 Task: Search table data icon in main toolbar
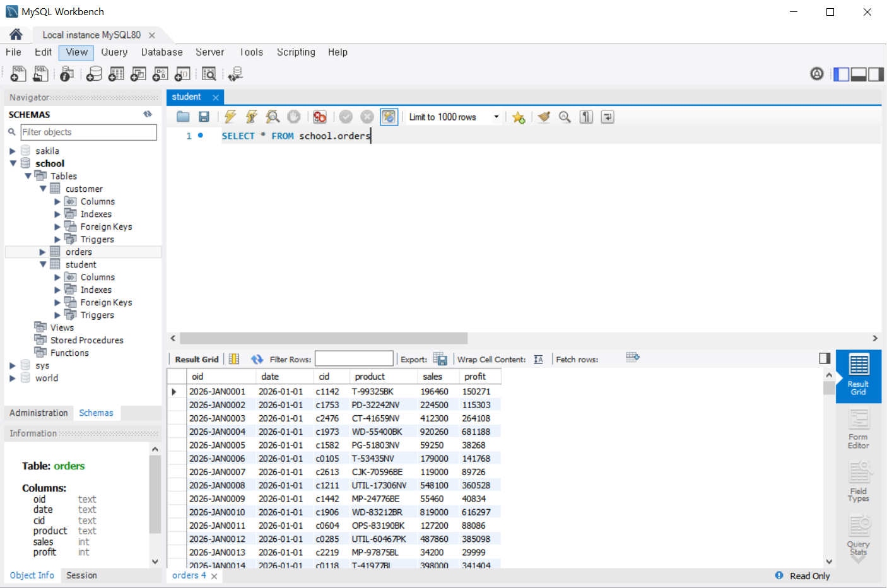(209, 74)
